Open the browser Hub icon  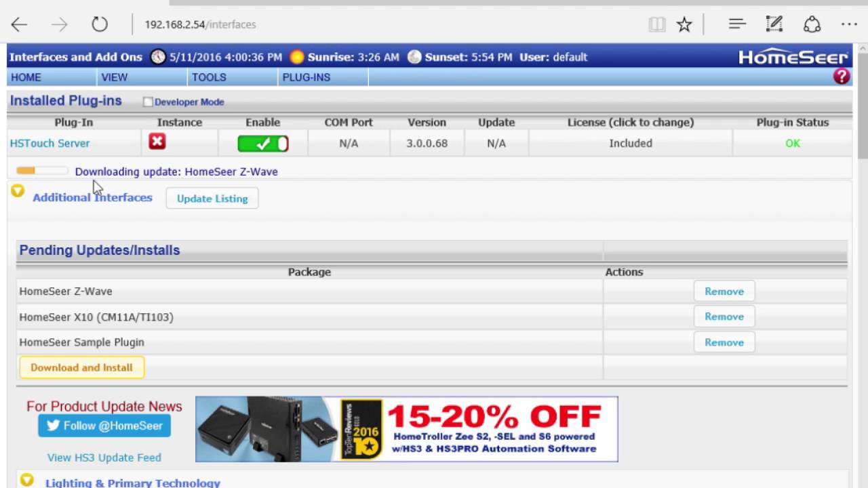pyautogui.click(x=737, y=24)
